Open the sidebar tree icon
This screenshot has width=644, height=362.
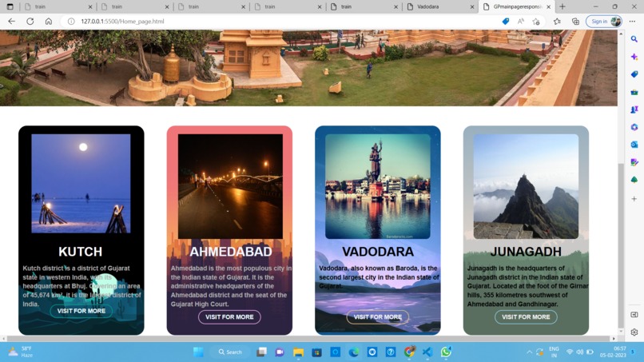coord(634,180)
